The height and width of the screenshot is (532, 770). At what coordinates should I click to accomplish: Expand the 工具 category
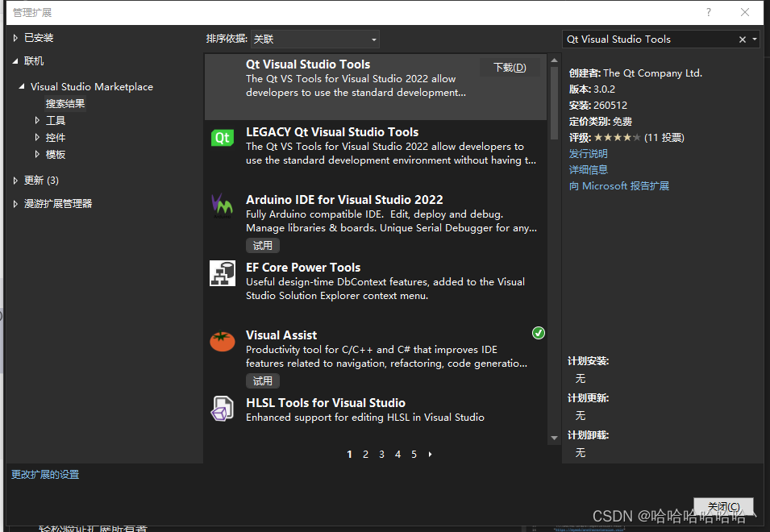(x=37, y=120)
